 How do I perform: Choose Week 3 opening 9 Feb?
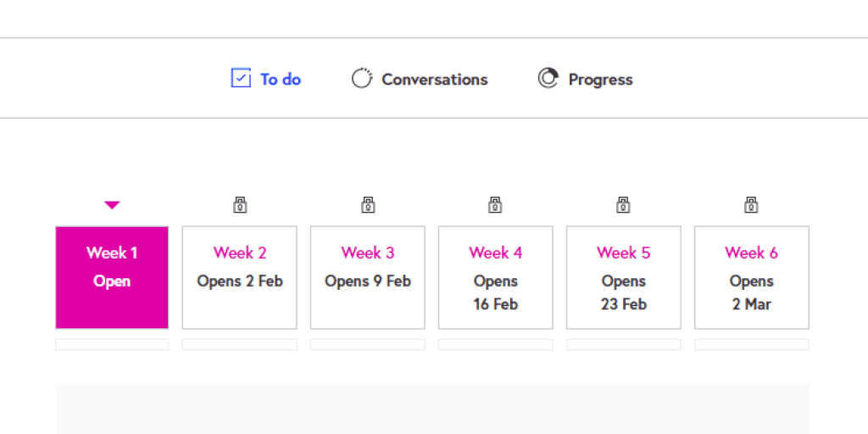tap(368, 277)
